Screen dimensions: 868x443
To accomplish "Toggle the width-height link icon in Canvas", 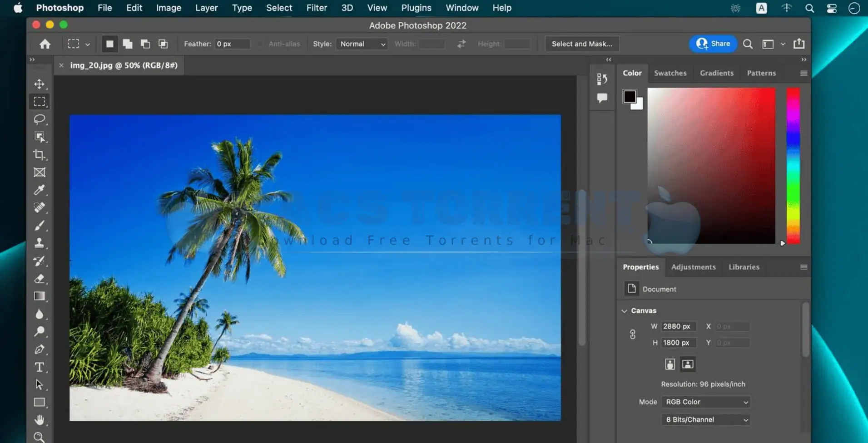I will [632, 335].
